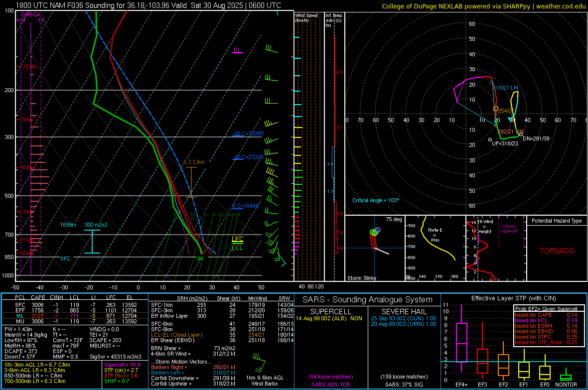This screenshot has width=588, height=390.
Task: Click the Bunkers Left = 218/27 kt entry
Action: pyautogui.click(x=193, y=373)
